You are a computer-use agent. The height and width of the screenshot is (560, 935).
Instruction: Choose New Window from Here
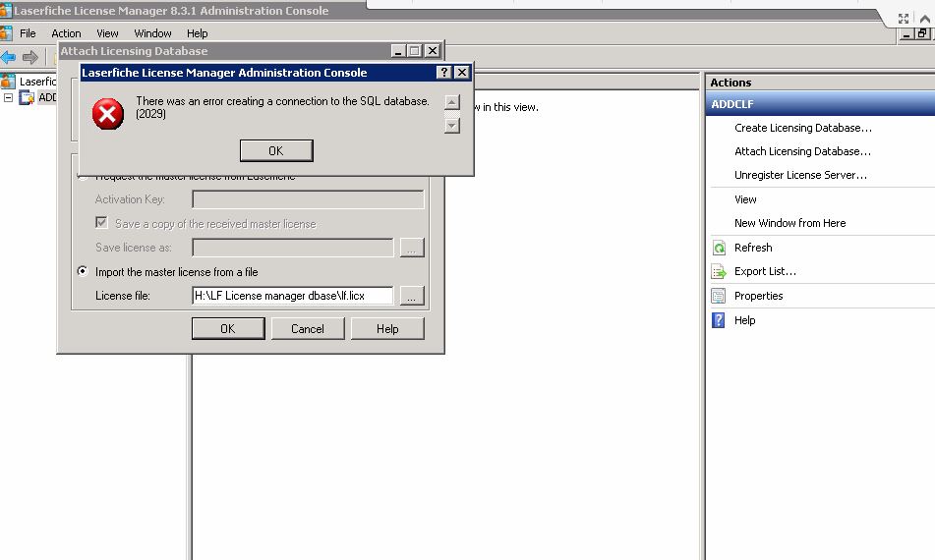790,223
